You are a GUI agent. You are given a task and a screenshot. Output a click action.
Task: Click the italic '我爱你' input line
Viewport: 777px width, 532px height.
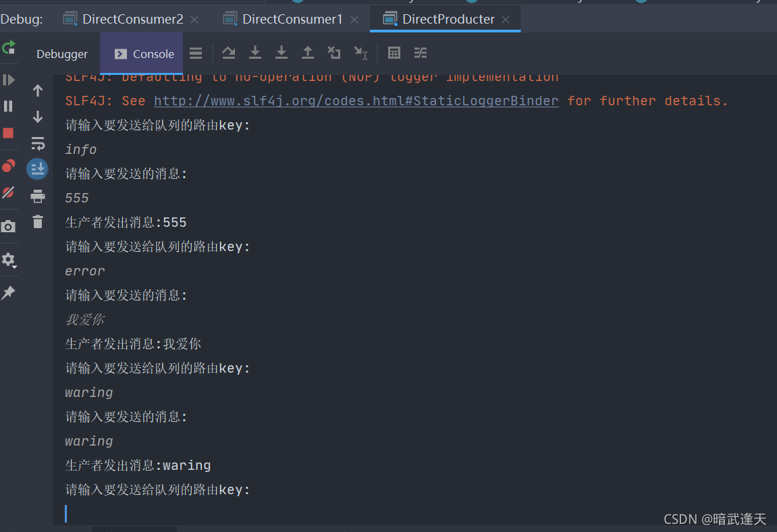point(85,319)
